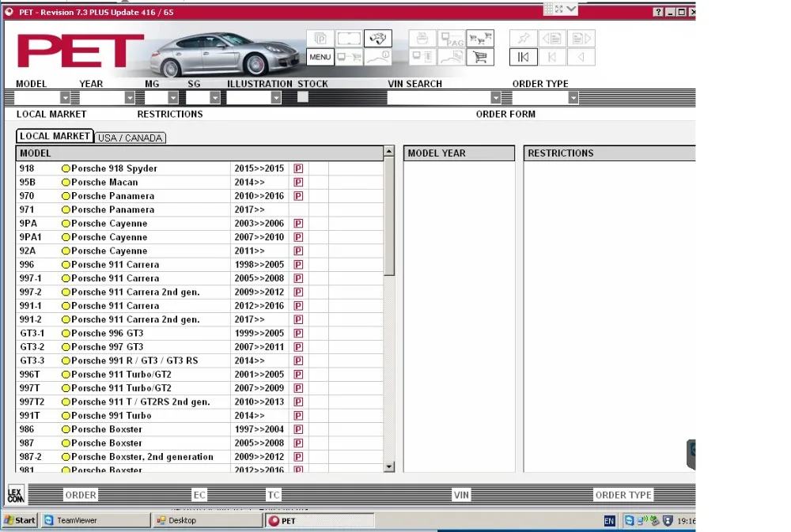Viewport: 791px width, 532px height.
Task: Click the EN language indicator in the tray
Action: tap(609, 521)
